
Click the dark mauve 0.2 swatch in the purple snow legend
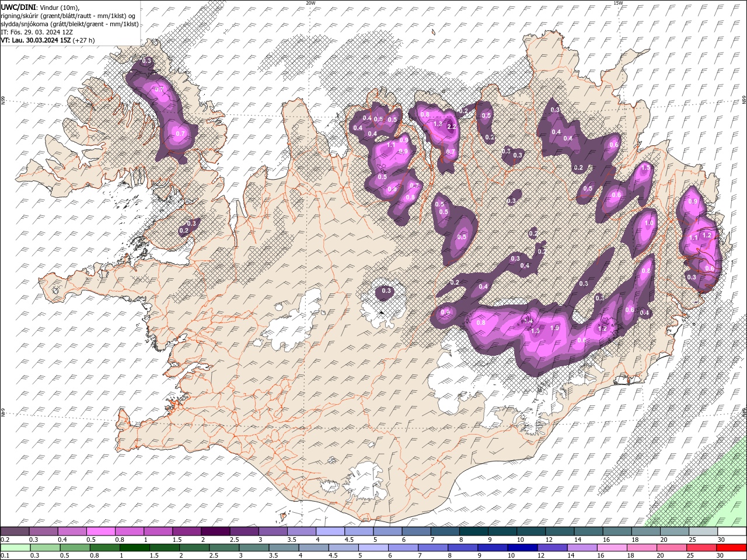point(15,531)
